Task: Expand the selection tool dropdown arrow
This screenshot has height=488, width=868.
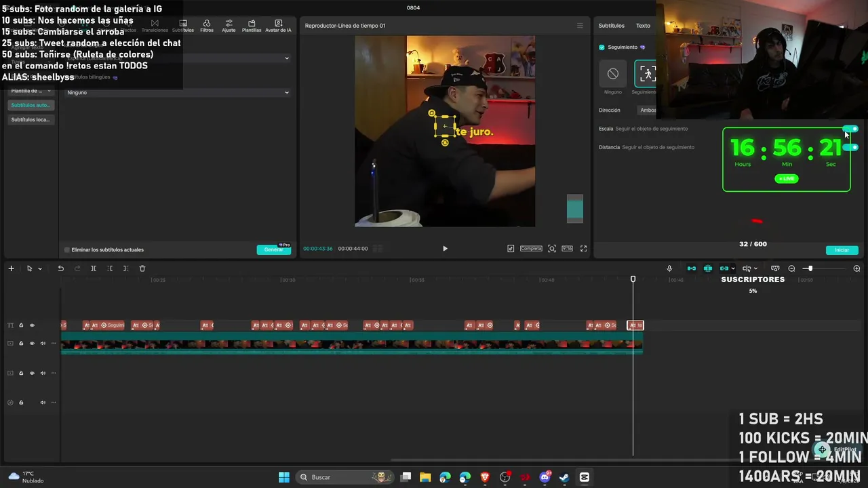Action: [x=40, y=269]
